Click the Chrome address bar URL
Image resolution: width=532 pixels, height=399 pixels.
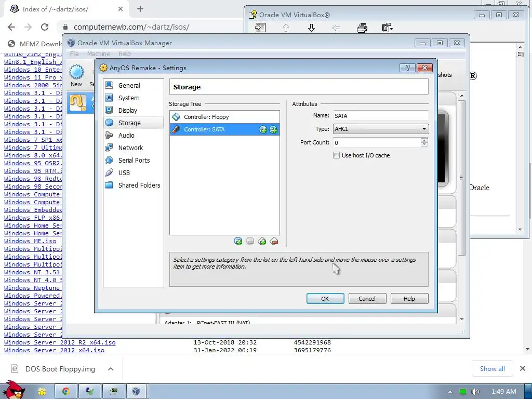pyautogui.click(x=131, y=27)
